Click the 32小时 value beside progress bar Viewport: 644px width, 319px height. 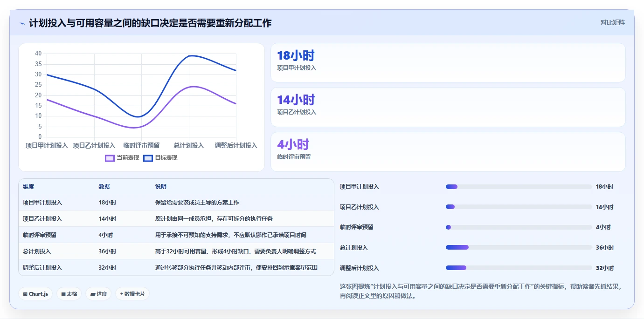[605, 268]
